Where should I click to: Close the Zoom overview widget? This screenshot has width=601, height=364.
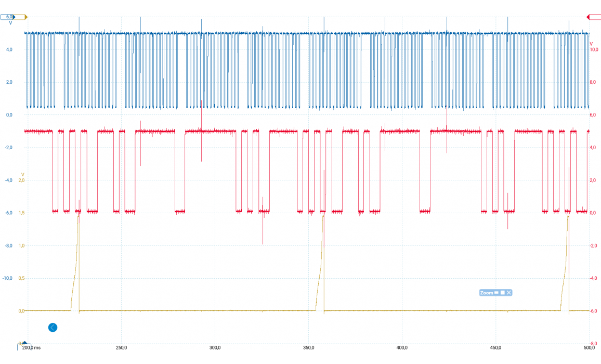(x=509, y=293)
